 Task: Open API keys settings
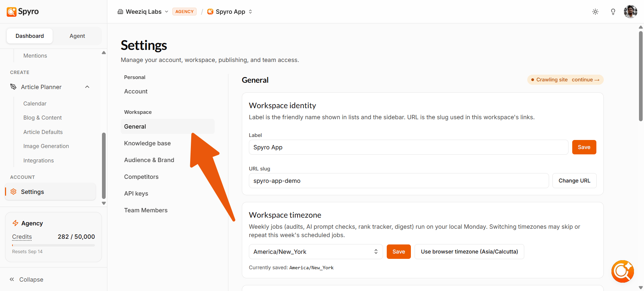136,194
